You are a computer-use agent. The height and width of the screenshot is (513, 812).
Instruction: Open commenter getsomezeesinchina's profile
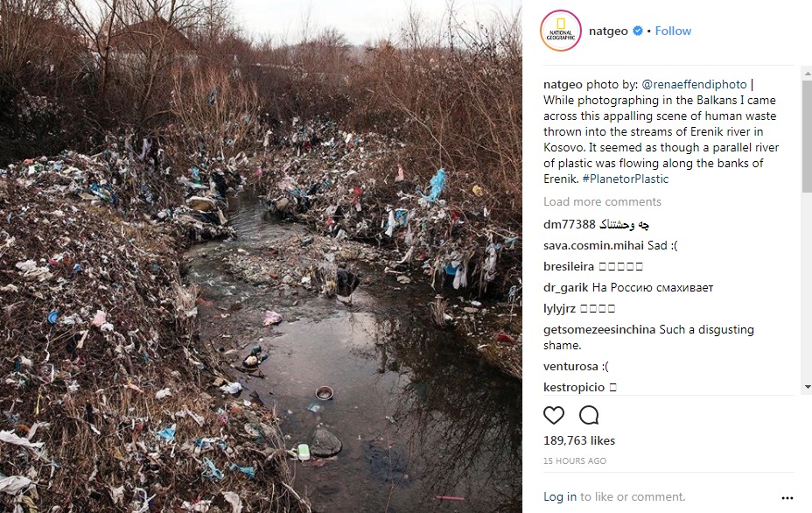pyautogui.click(x=599, y=329)
